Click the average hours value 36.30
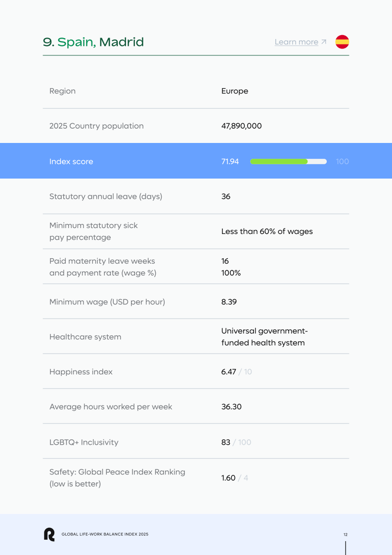The width and height of the screenshot is (392, 555). [x=231, y=407]
